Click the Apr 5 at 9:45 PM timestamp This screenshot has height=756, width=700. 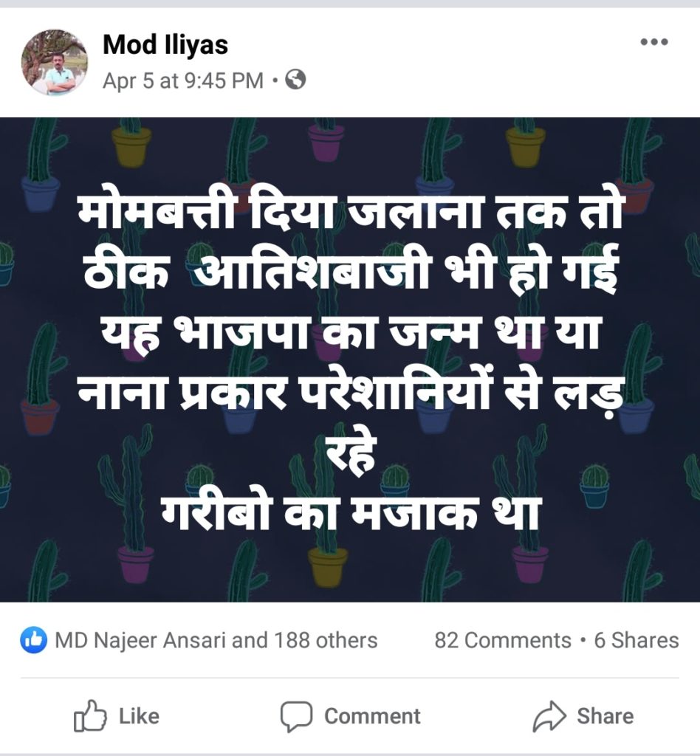click(183, 80)
